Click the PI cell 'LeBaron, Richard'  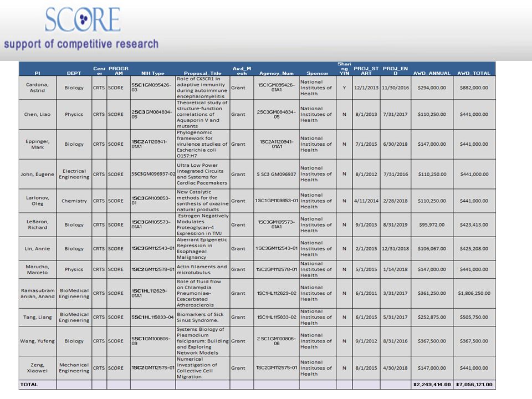[37, 224]
